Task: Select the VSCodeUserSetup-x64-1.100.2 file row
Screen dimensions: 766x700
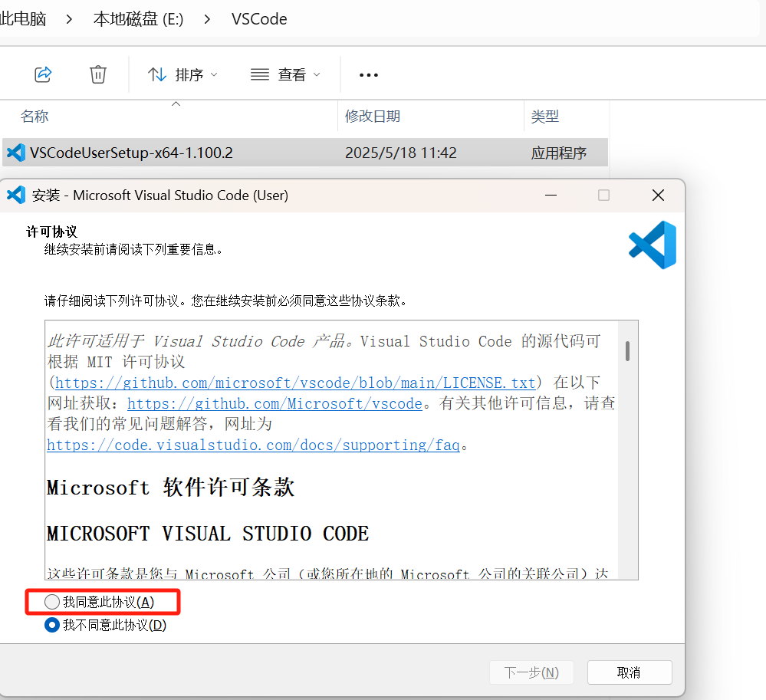Action: [x=305, y=153]
